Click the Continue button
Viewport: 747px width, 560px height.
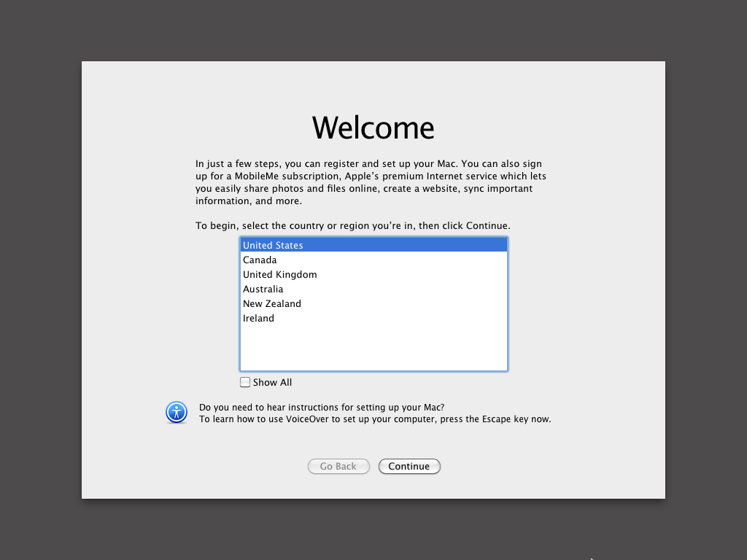[x=409, y=466]
